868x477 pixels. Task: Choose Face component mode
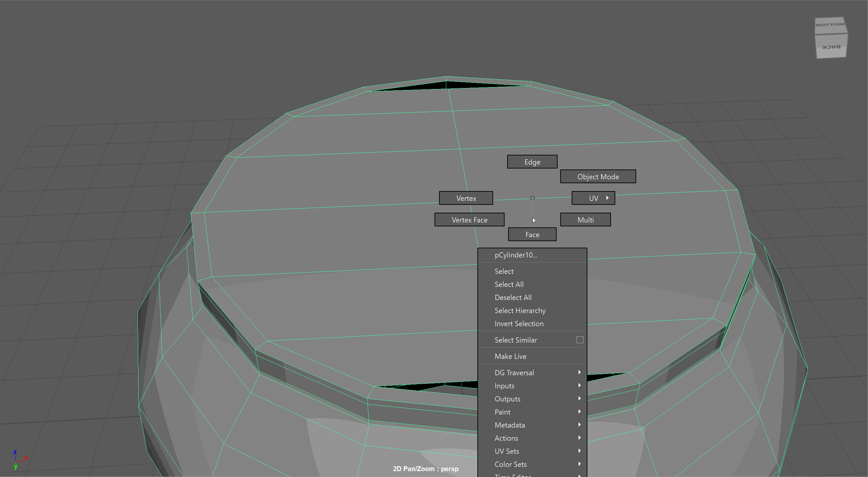click(532, 235)
